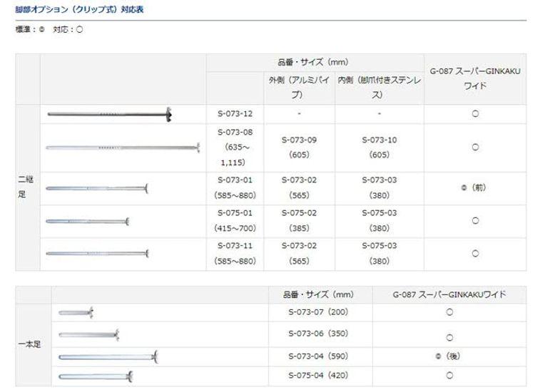The width and height of the screenshot is (555, 392).
Task: Click the S-073-11 leg image
Action: [x=97, y=254]
